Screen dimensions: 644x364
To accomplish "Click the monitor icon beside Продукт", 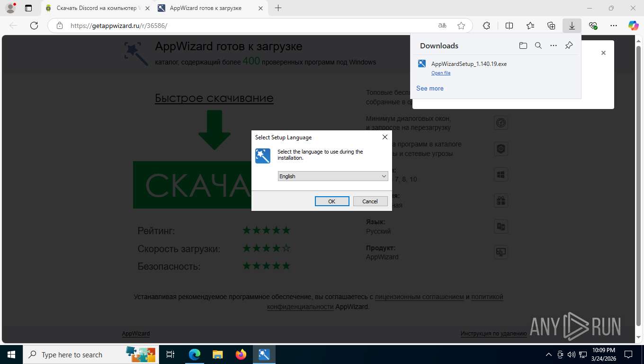I will 501,252.
